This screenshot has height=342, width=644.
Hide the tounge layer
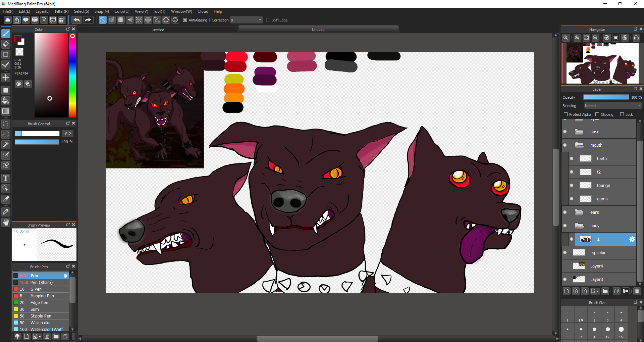pos(572,185)
